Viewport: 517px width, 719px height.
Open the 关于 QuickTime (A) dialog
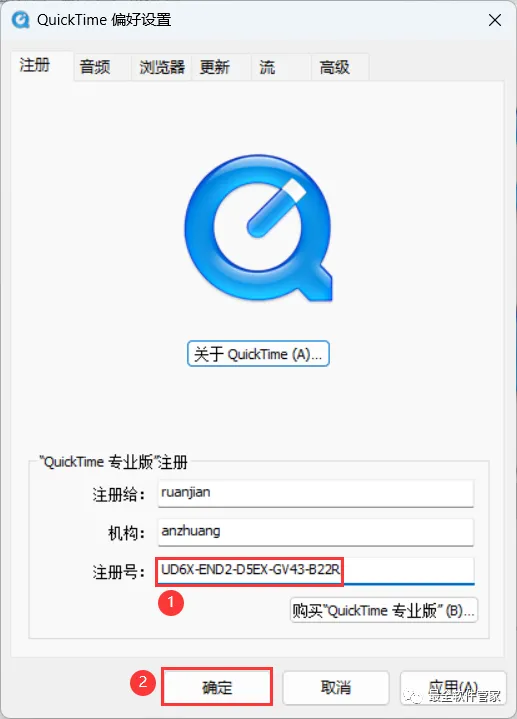click(x=258, y=354)
